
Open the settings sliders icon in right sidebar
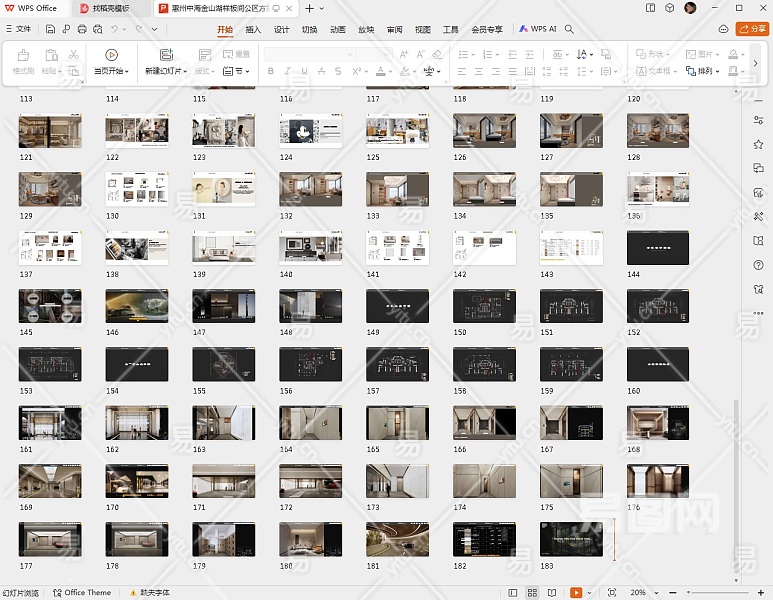[759, 119]
